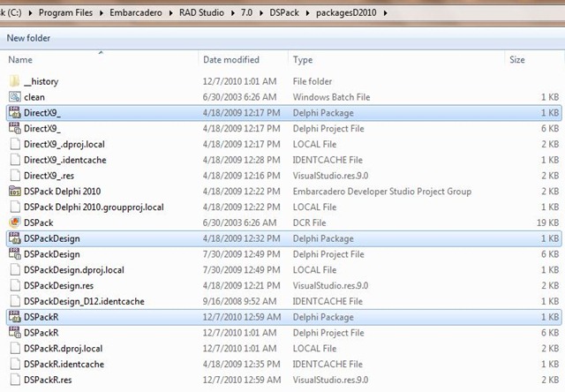565x392 pixels.
Task: Select DSPack Delphi 2010 file name
Action: coord(62,192)
